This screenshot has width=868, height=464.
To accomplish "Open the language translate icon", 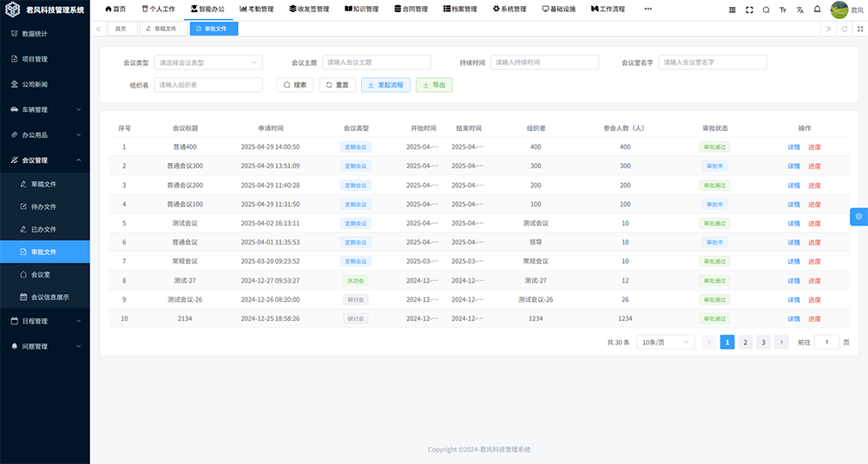I will click(800, 10).
